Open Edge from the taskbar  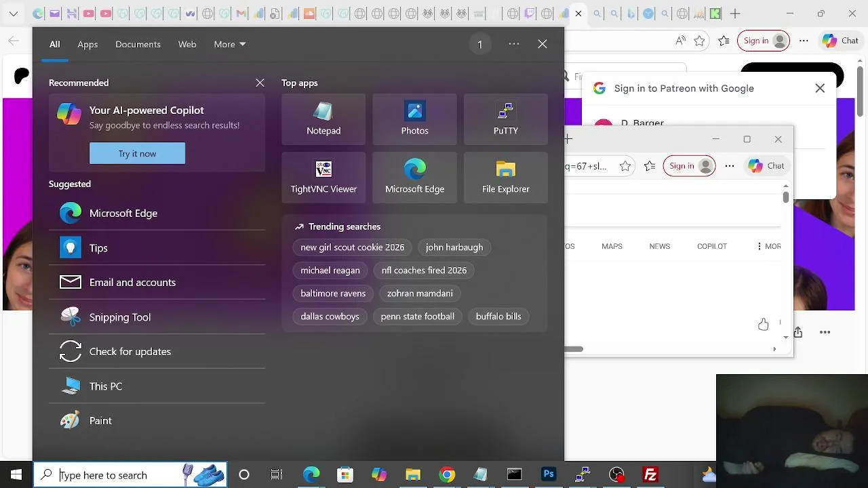pyautogui.click(x=311, y=474)
